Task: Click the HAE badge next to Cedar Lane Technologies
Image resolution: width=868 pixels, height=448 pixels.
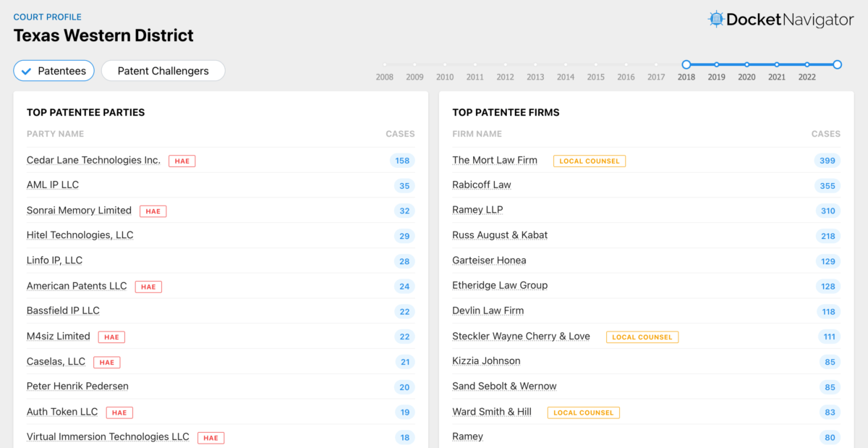Action: (x=182, y=161)
